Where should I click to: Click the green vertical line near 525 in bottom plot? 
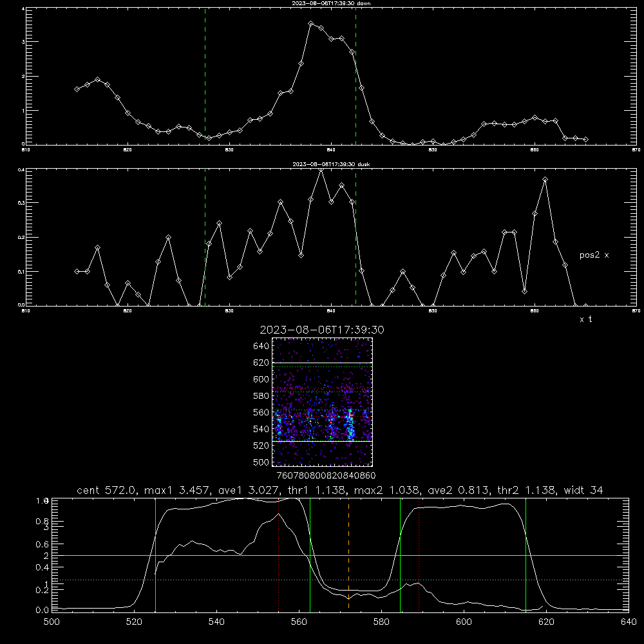pos(155,554)
